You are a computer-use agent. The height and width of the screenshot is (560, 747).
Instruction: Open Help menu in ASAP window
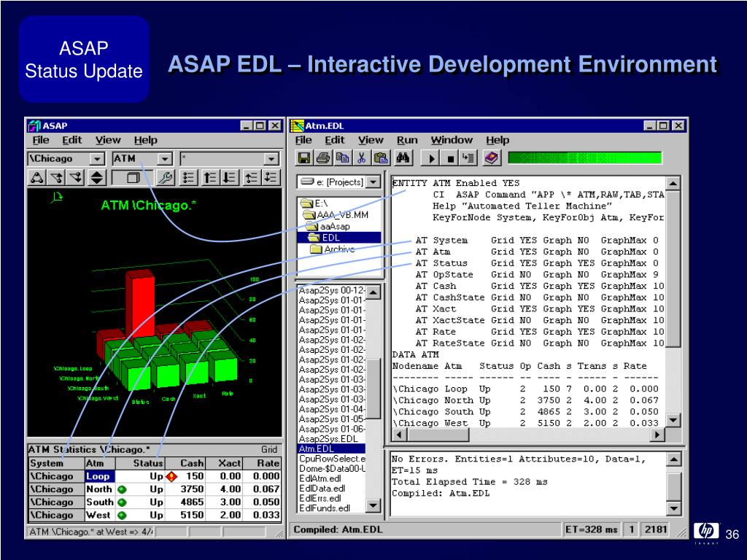tap(145, 140)
